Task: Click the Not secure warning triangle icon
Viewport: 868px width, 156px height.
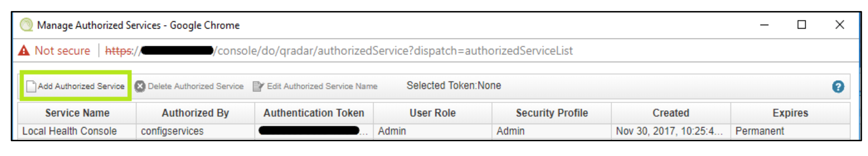Action: click(x=24, y=51)
